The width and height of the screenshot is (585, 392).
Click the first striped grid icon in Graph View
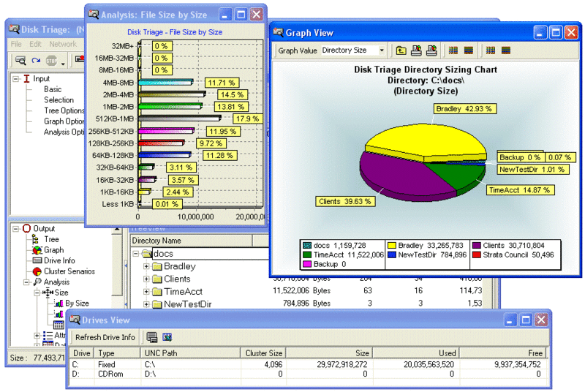pos(453,50)
